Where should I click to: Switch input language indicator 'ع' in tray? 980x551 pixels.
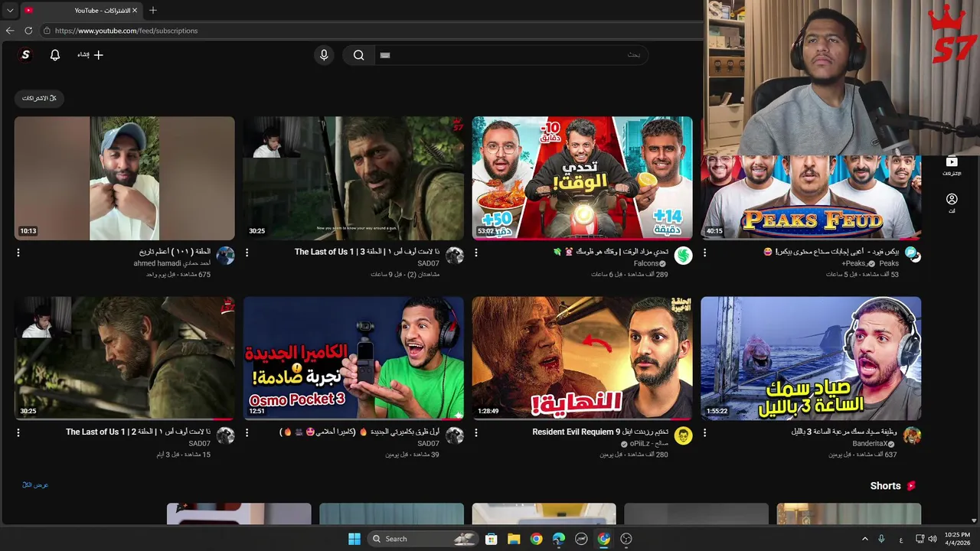tap(900, 539)
